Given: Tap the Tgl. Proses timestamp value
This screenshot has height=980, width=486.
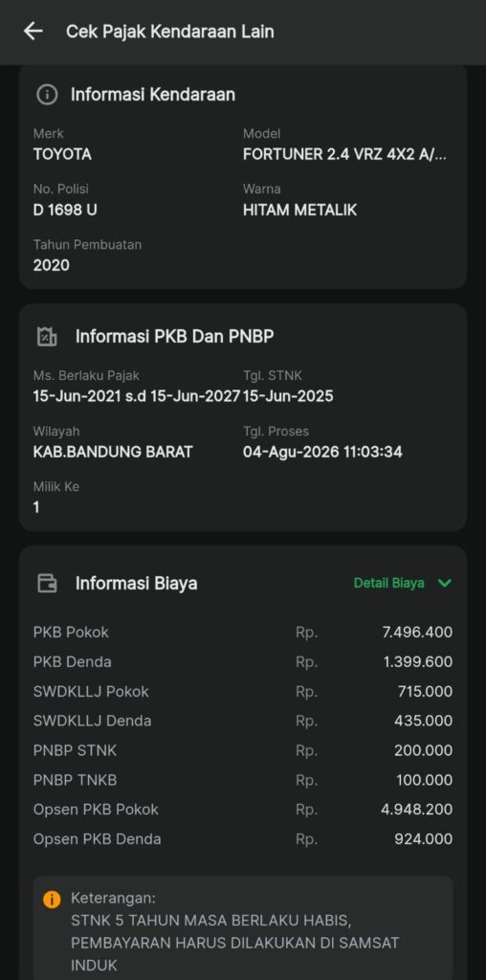Looking at the screenshot, I should pos(322,452).
